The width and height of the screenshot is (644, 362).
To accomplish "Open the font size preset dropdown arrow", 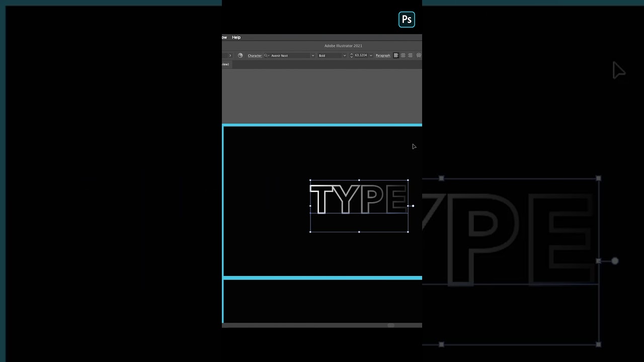I will 371,55.
